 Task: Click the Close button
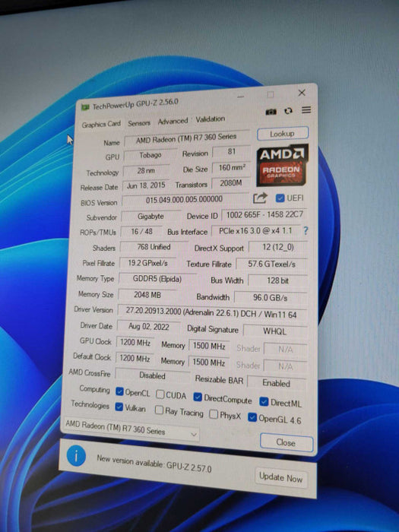point(287,442)
